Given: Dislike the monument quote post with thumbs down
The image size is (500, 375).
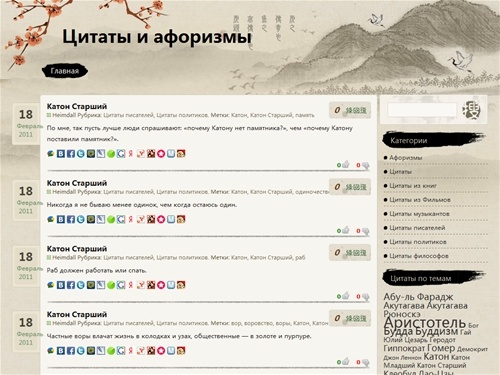Looking at the screenshot, I should tap(366, 165).
